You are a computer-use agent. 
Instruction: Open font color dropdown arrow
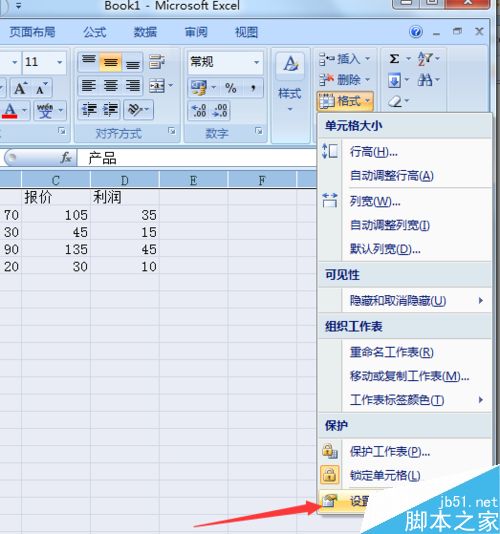click(x=25, y=110)
